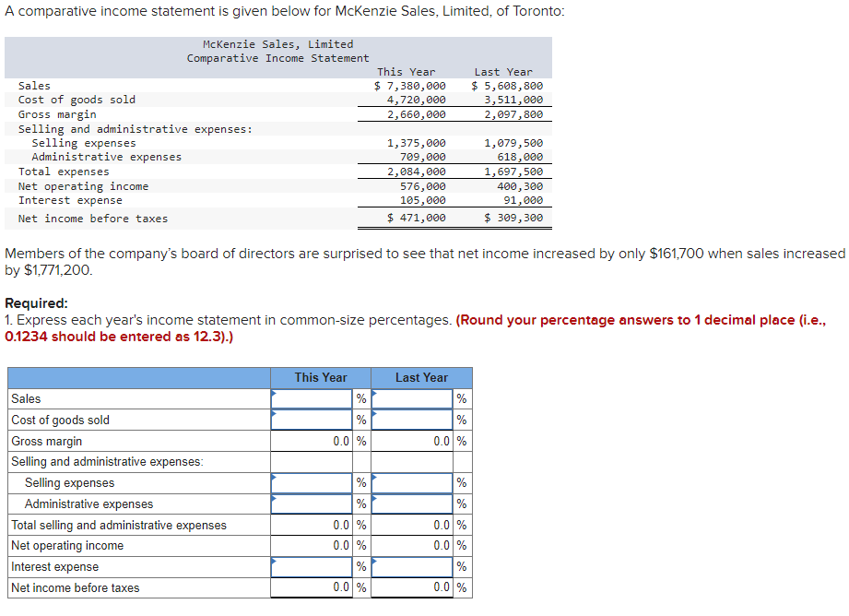
Task: Select Cost of goods sold This Year field
Action: point(312,420)
